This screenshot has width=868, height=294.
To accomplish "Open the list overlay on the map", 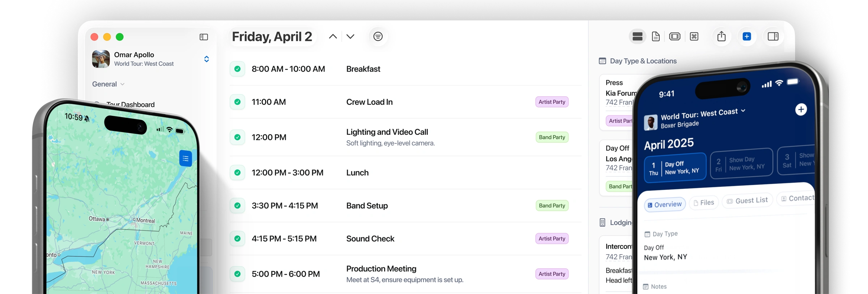I will (x=186, y=158).
